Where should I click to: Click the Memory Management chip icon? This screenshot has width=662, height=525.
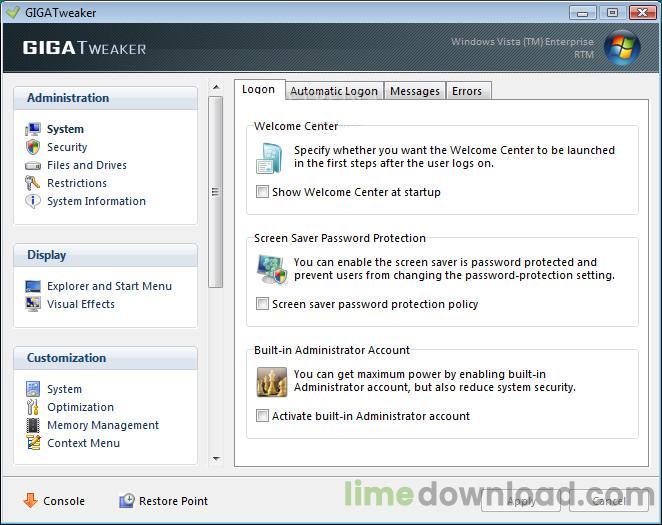click(x=33, y=425)
